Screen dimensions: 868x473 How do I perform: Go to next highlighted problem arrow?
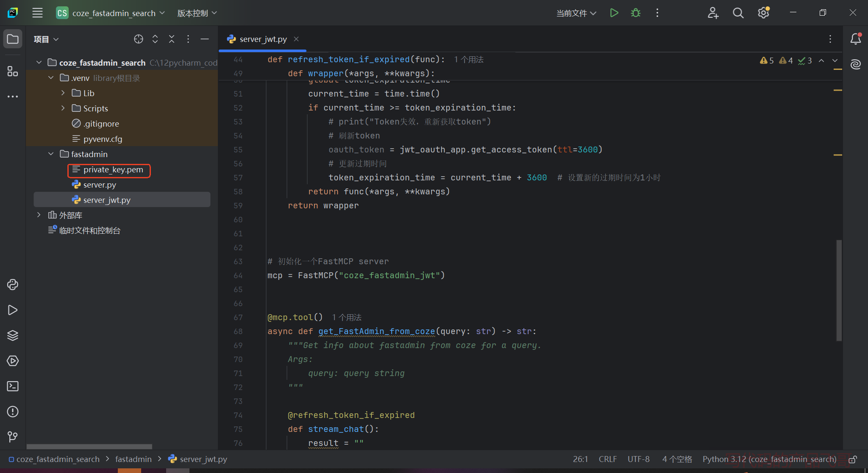(835, 61)
